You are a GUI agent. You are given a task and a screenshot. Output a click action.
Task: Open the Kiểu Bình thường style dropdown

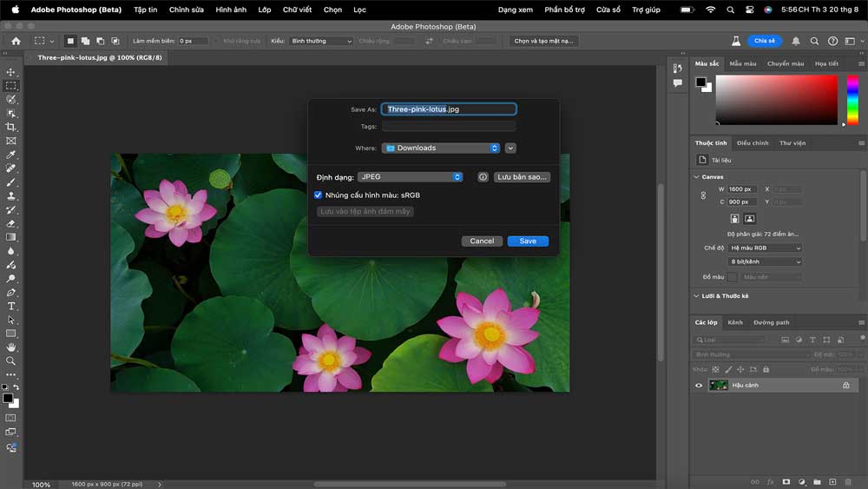click(x=321, y=41)
